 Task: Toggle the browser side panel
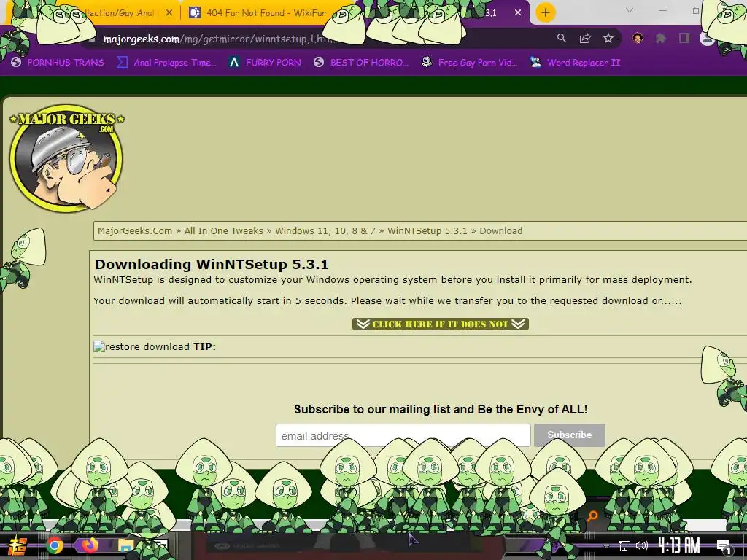point(684,38)
